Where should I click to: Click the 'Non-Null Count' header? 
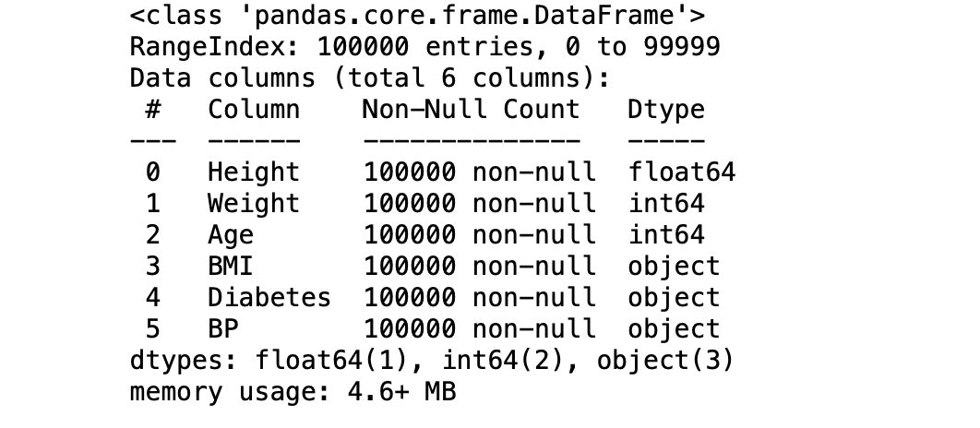[x=472, y=110]
